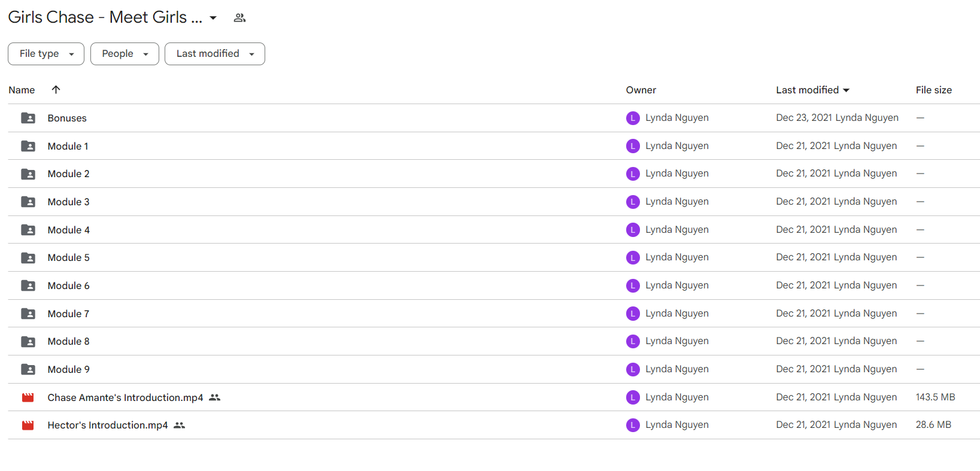Click the Module 7 folder icon

click(x=28, y=314)
